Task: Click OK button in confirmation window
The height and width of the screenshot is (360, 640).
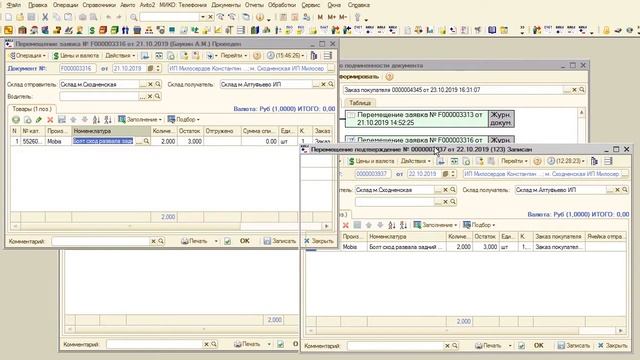Action: point(539,346)
